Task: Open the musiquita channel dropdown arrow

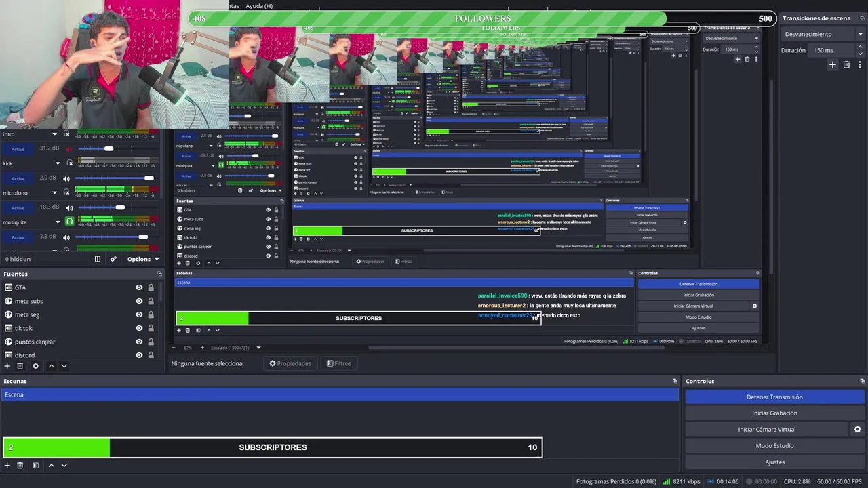Action: (x=58, y=222)
